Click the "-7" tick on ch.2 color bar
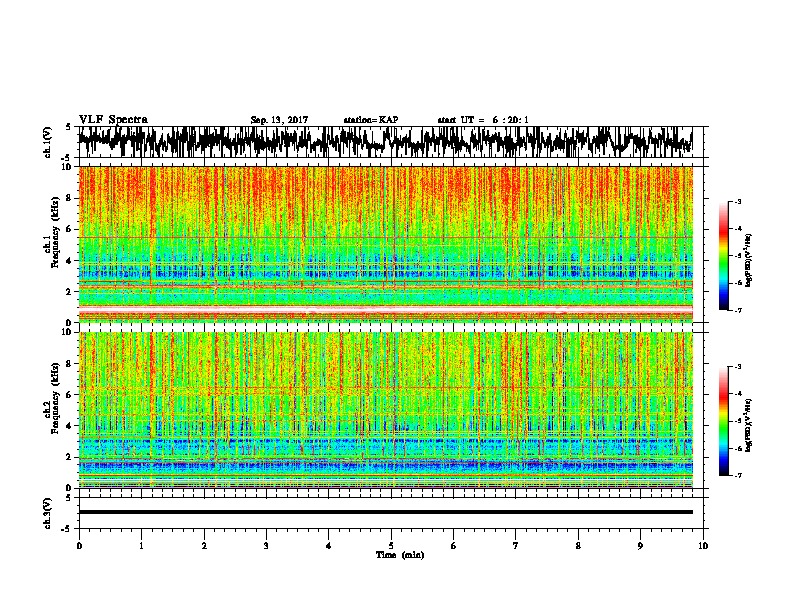This screenshot has height=612, width=792. 738,475
